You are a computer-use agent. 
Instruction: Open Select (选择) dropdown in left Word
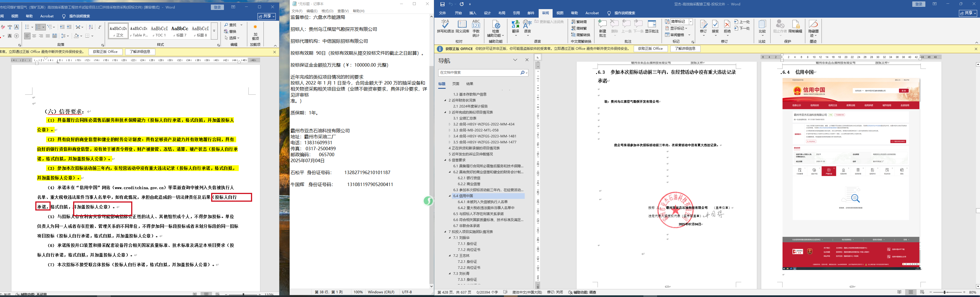click(232, 38)
